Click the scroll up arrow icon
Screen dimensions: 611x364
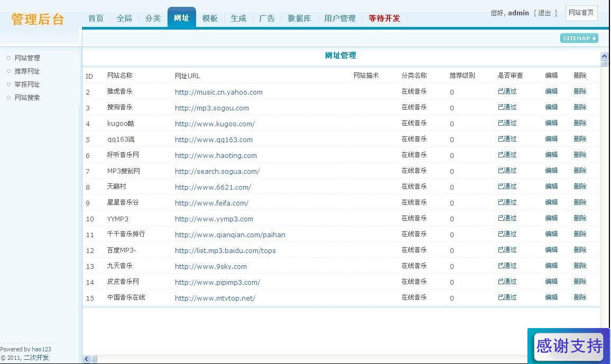tap(604, 56)
